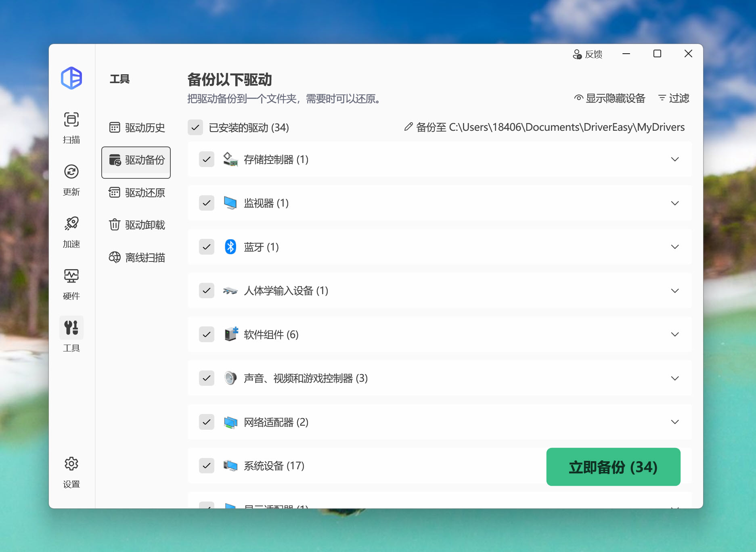
Task: Toggle the Network adapters (网络适配器) checkbox
Action: click(x=207, y=422)
